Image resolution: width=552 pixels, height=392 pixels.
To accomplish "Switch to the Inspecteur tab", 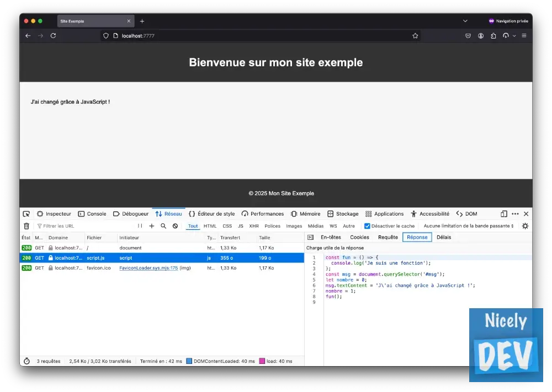I will [54, 214].
